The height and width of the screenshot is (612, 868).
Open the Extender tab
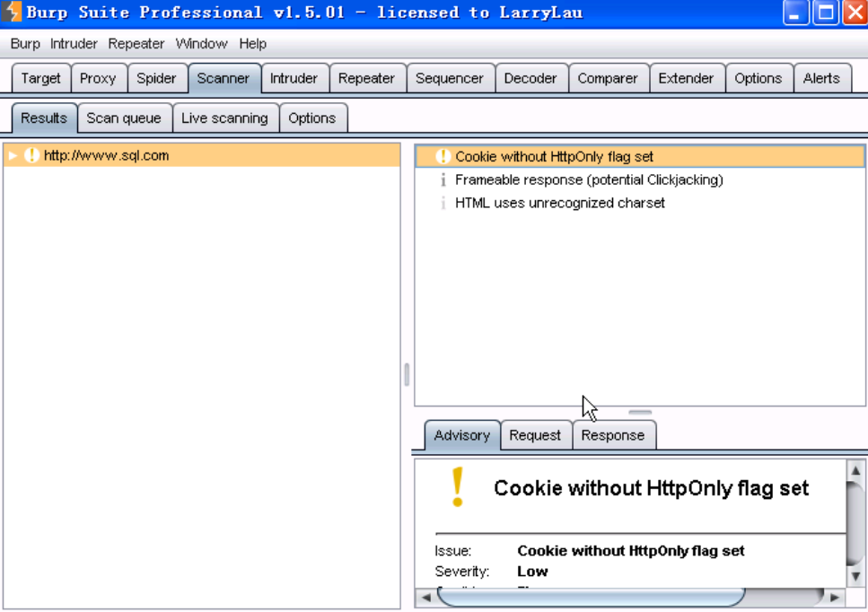[x=686, y=79]
